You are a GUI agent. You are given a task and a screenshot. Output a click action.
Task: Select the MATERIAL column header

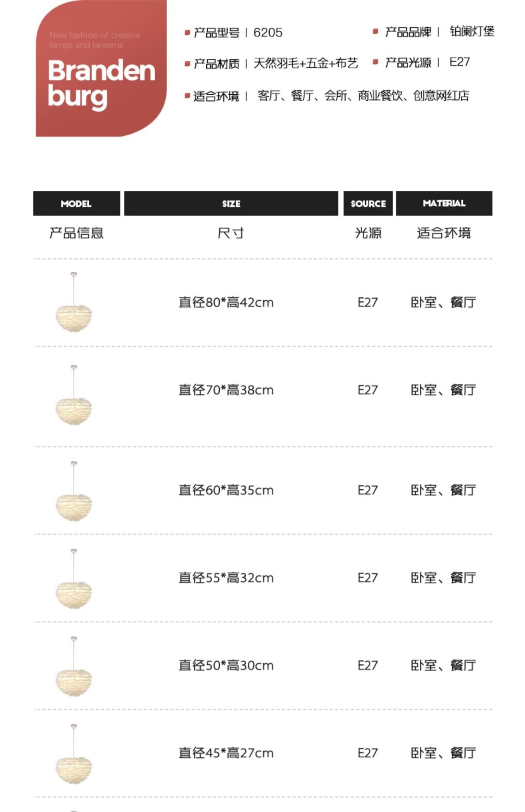(444, 203)
